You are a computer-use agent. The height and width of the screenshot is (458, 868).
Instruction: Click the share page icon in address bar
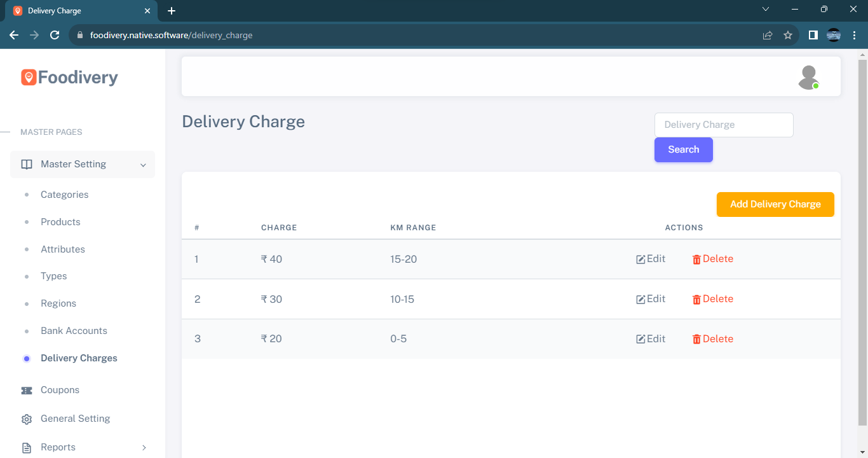click(768, 36)
